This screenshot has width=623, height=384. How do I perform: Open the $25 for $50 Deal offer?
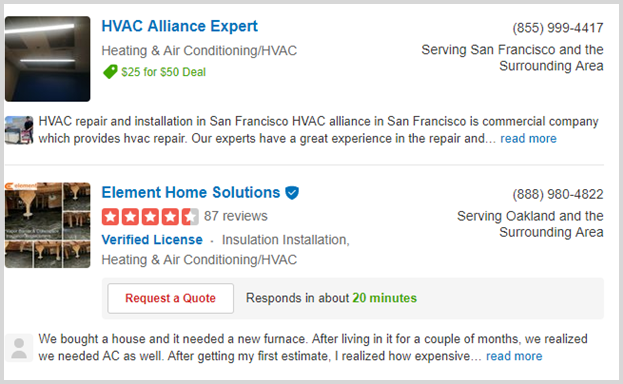[163, 72]
